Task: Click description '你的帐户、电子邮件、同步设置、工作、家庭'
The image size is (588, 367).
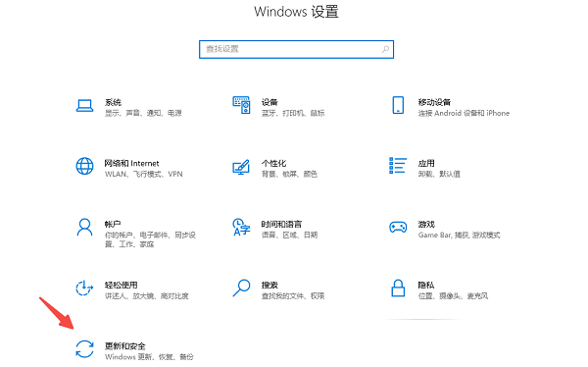Action: click(x=150, y=239)
